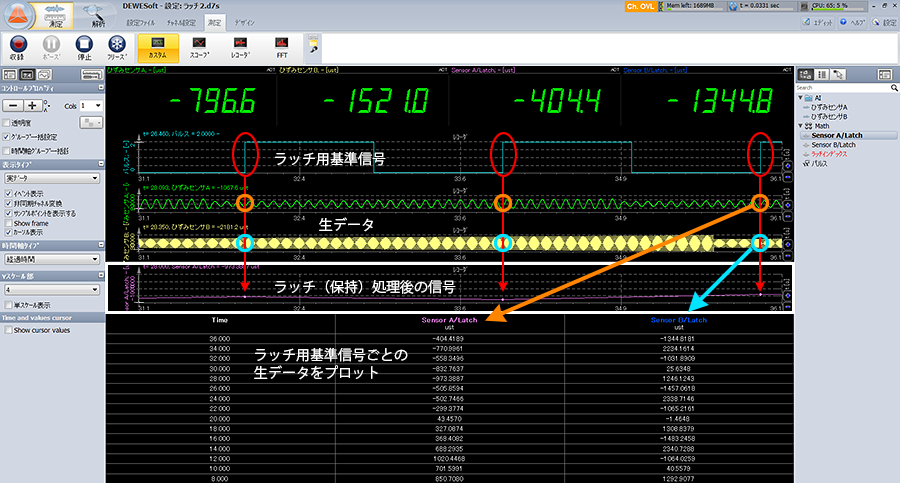Click the search magnifier icon
Screen dimensions: 900x483
point(894,88)
